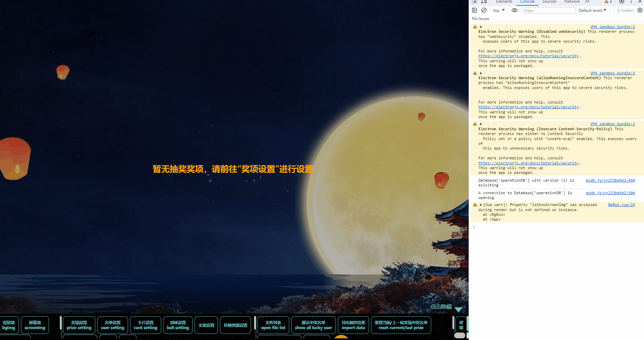The width and height of the screenshot is (644, 340).
Task: Clear the console with the ban icon
Action: coord(484,10)
